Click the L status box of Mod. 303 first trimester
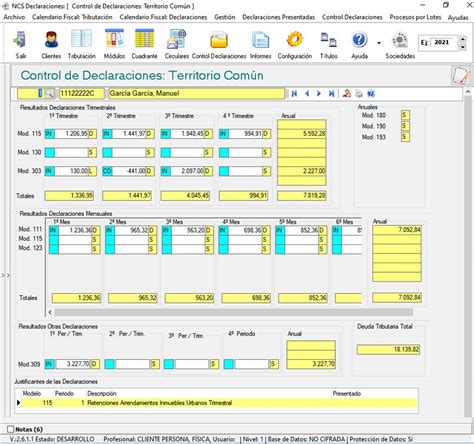Screen dimensions: 474x444 (92, 171)
